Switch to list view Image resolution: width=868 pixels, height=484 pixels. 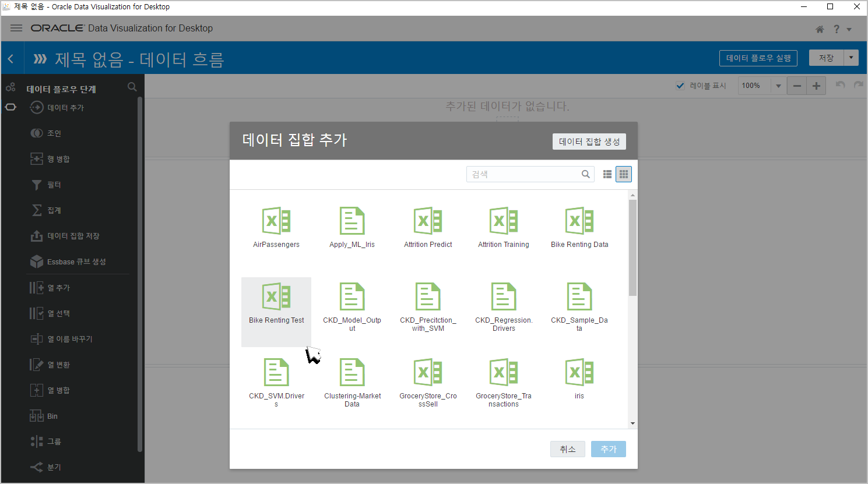tap(607, 174)
